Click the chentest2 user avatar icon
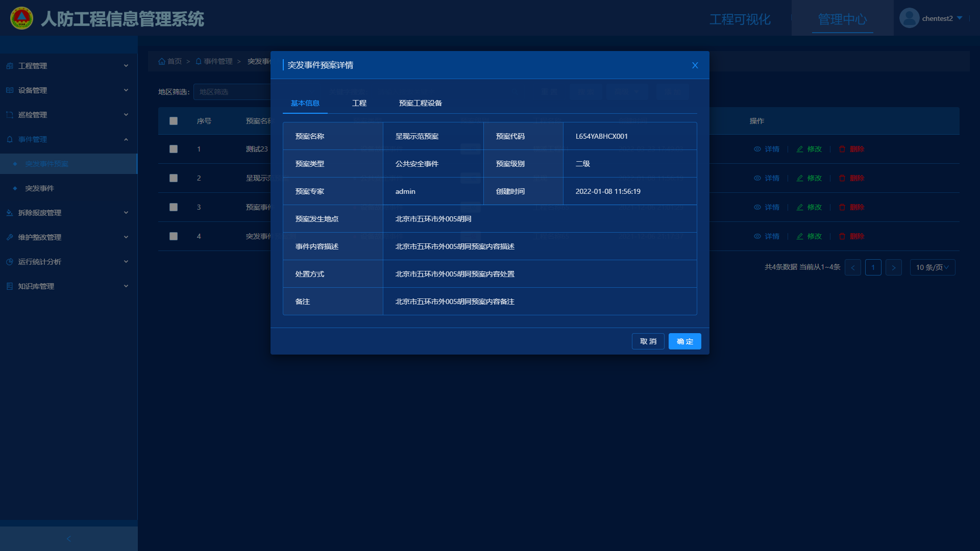Screen dimensions: 980x551 click(x=909, y=18)
